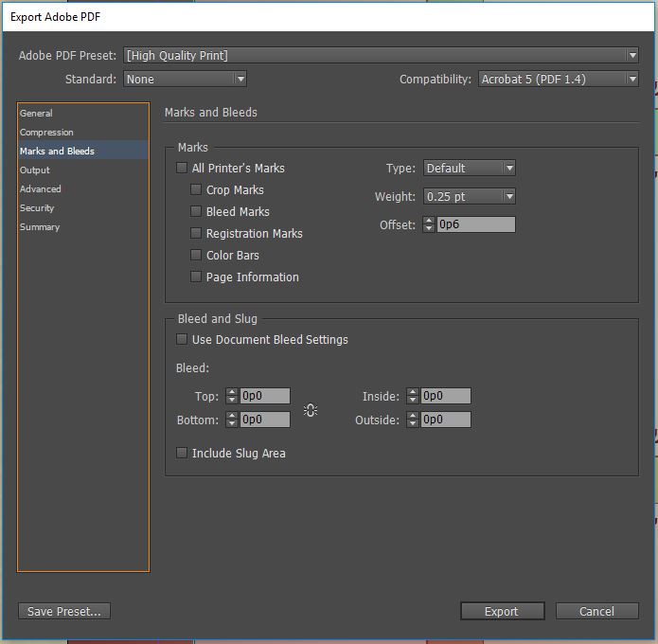Click the bleed link chain icon
Screen dimensions: 658x644
(311, 409)
